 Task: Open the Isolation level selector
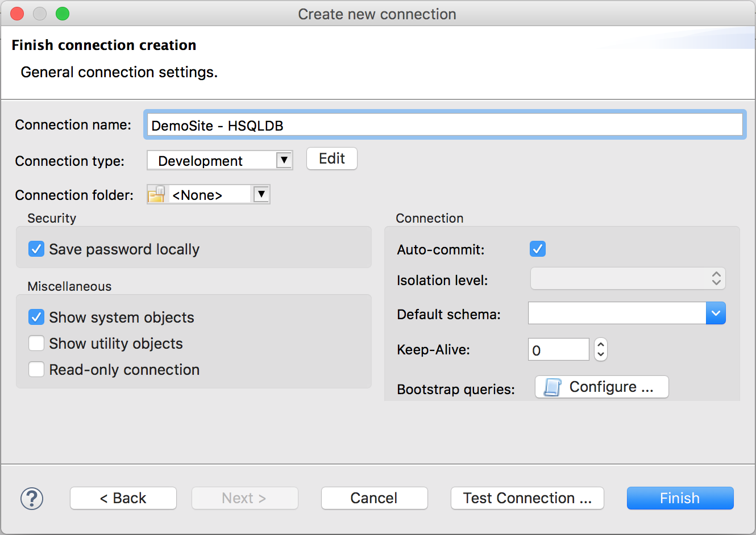(628, 278)
